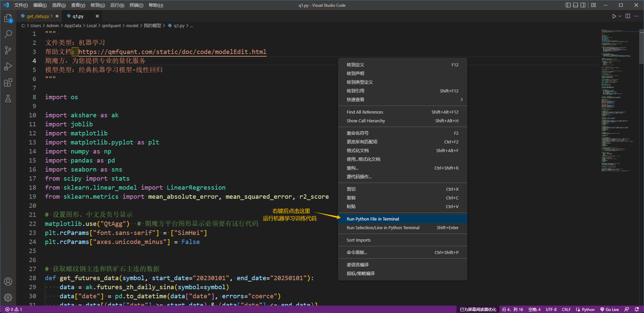Image resolution: width=644 pixels, height=313 pixels.
Task: Open the 运行(R) menu
Action: pos(117,5)
